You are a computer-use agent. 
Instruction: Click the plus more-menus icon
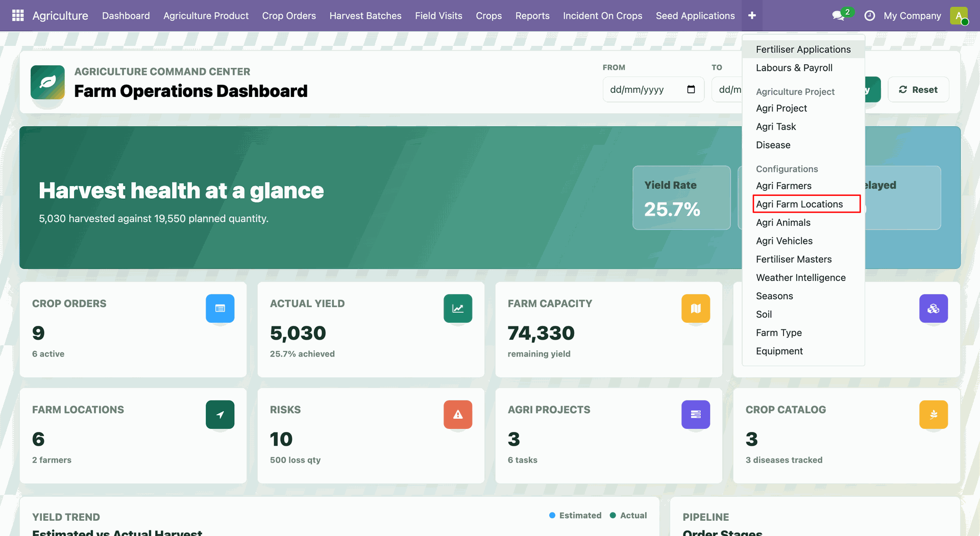(752, 15)
